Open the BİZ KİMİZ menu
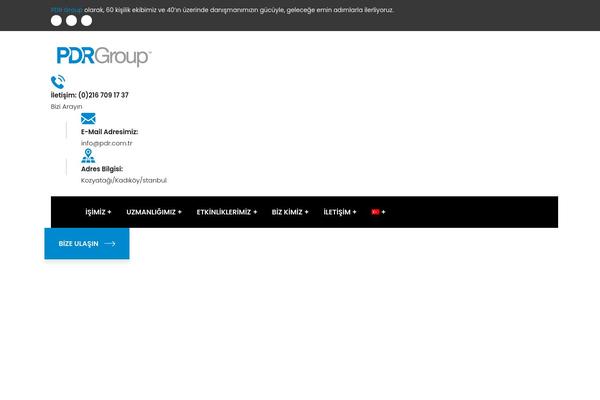 click(290, 212)
